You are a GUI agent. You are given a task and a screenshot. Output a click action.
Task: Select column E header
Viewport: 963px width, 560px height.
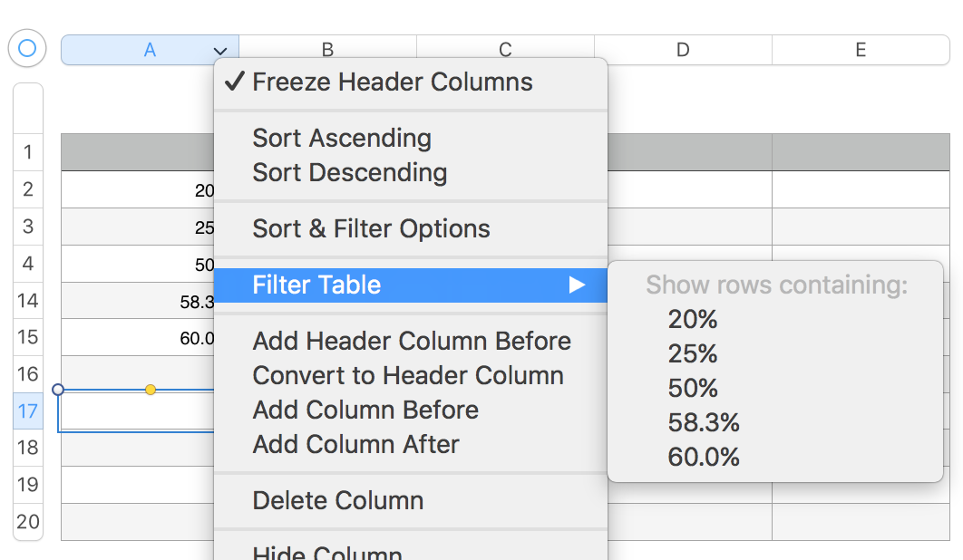coord(860,51)
